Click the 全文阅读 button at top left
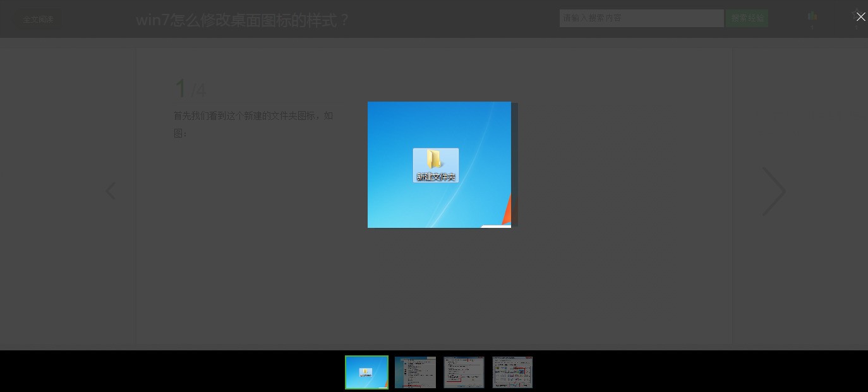 point(38,20)
